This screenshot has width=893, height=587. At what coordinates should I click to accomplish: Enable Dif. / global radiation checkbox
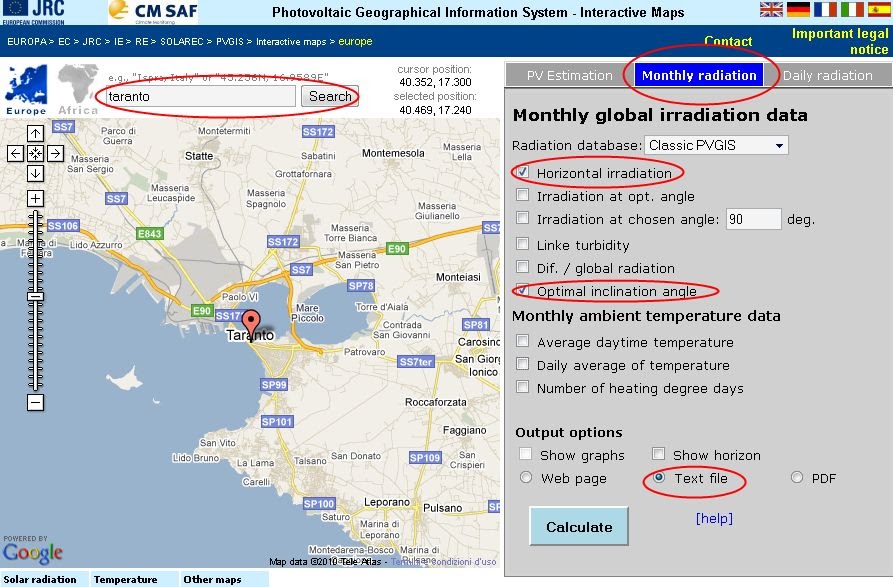coord(522,267)
